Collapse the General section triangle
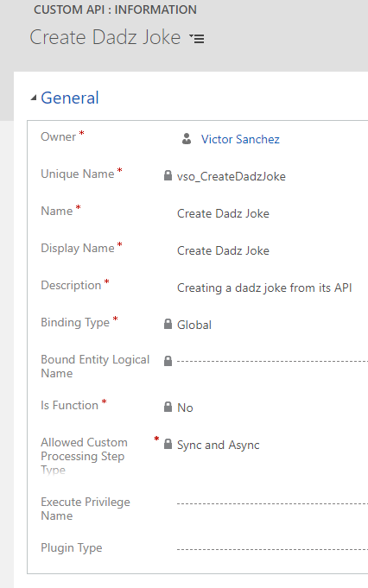The height and width of the screenshot is (588, 368). tap(34, 98)
